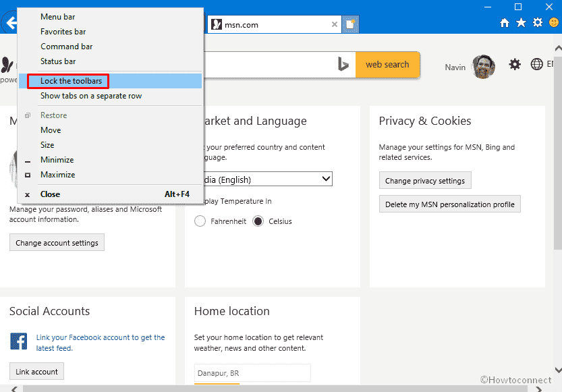Click the Privacy & Cookies heading
562x392 pixels.
425,121
